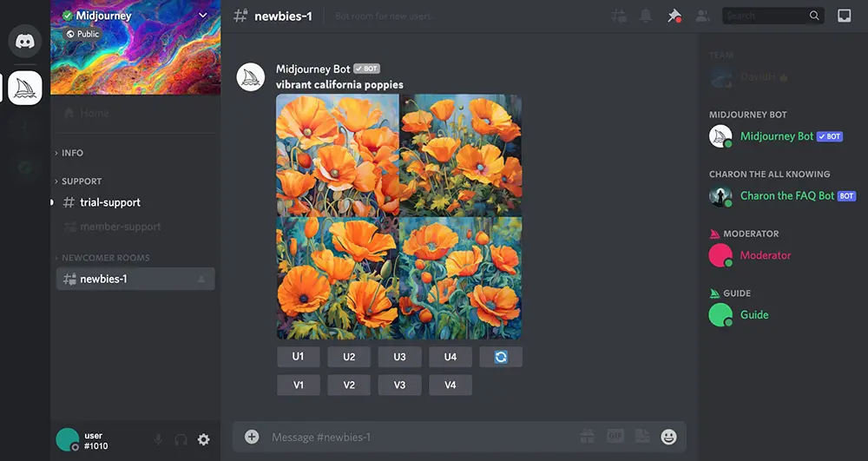
Task: Toggle the member list visibility icon
Action: pyautogui.click(x=702, y=16)
